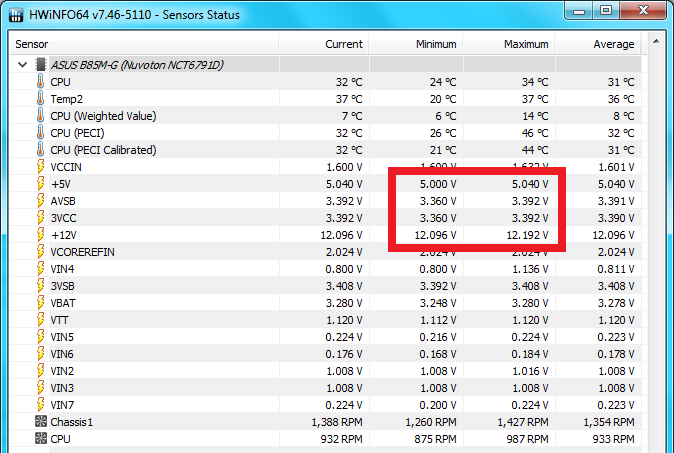The width and height of the screenshot is (674, 453).
Task: Select the VCCIN sensor label
Action: tap(66, 167)
